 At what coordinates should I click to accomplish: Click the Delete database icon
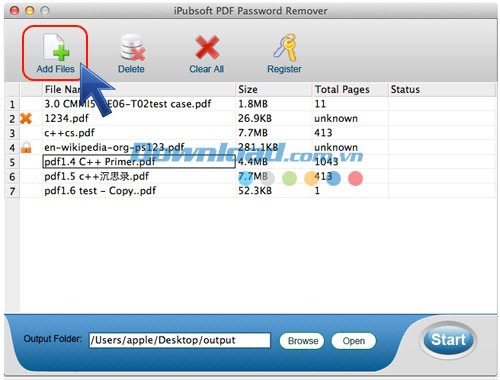pos(132,47)
